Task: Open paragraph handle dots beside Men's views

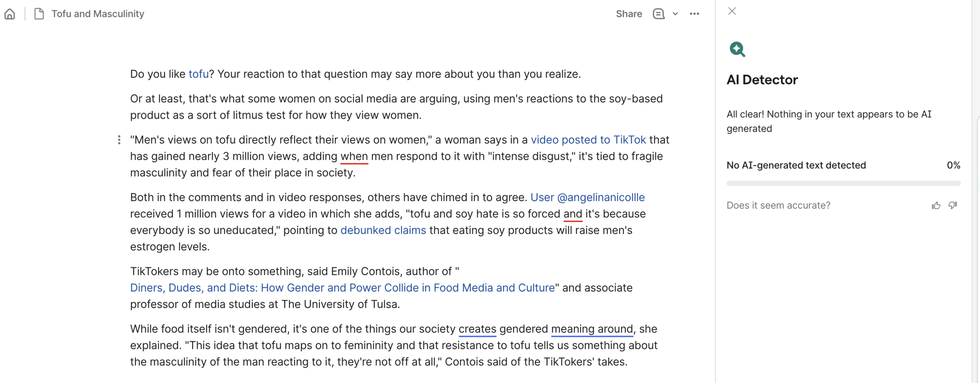Action: click(119, 140)
